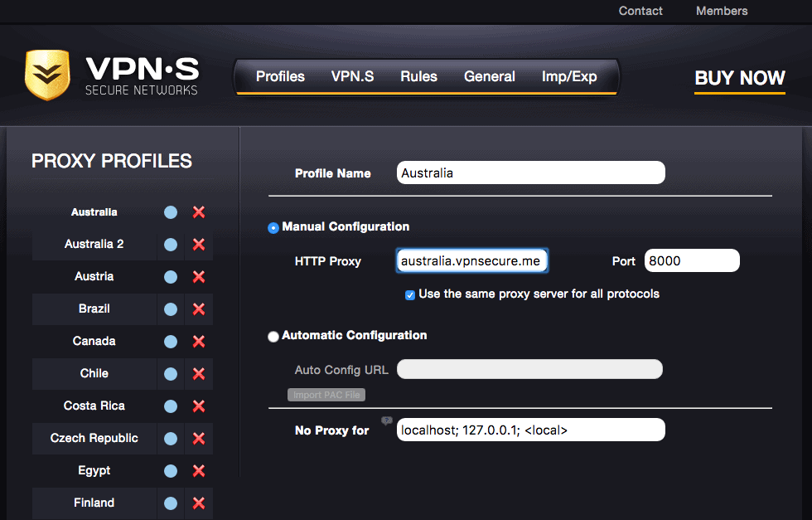Click inside the Port field

[x=692, y=260]
